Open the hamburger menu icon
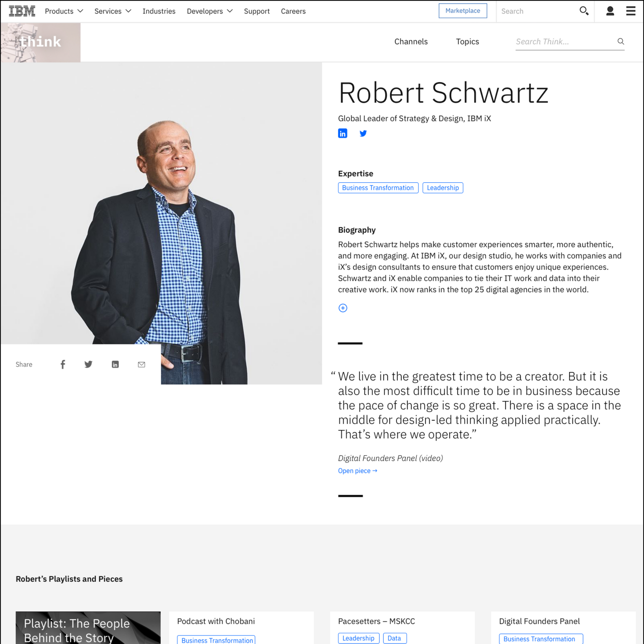This screenshot has width=644, height=644. coord(631,11)
